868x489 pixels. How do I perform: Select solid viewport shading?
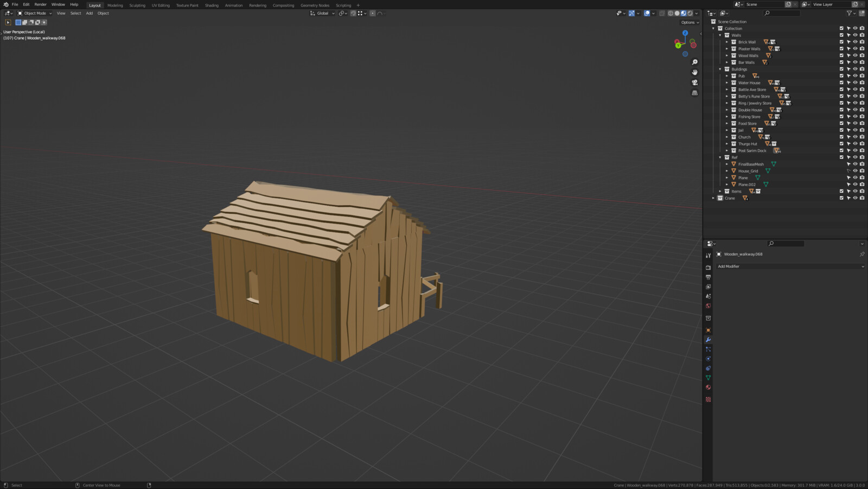click(x=677, y=13)
